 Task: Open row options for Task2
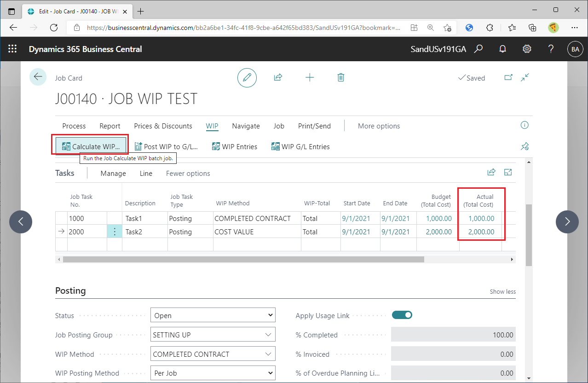pos(115,232)
